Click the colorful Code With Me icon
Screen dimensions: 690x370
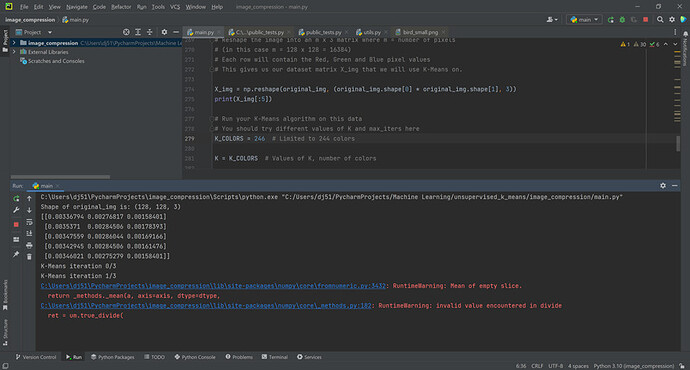(x=683, y=20)
